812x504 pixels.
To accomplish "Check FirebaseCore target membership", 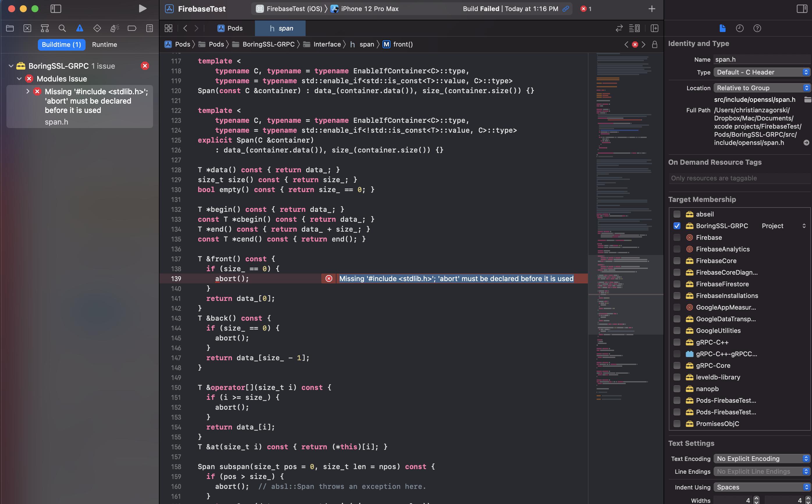I will coord(677,261).
